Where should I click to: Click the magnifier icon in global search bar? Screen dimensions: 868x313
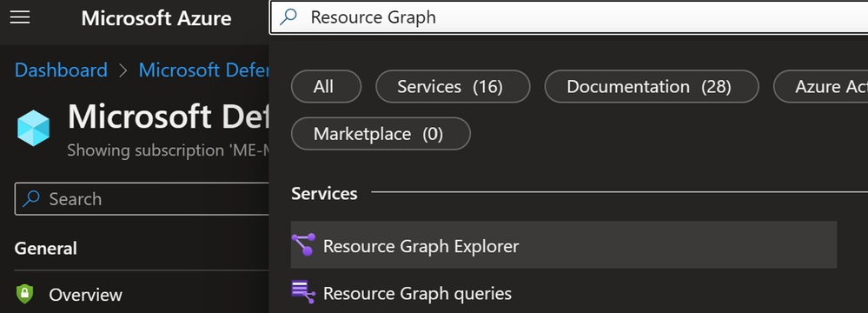[x=288, y=17]
